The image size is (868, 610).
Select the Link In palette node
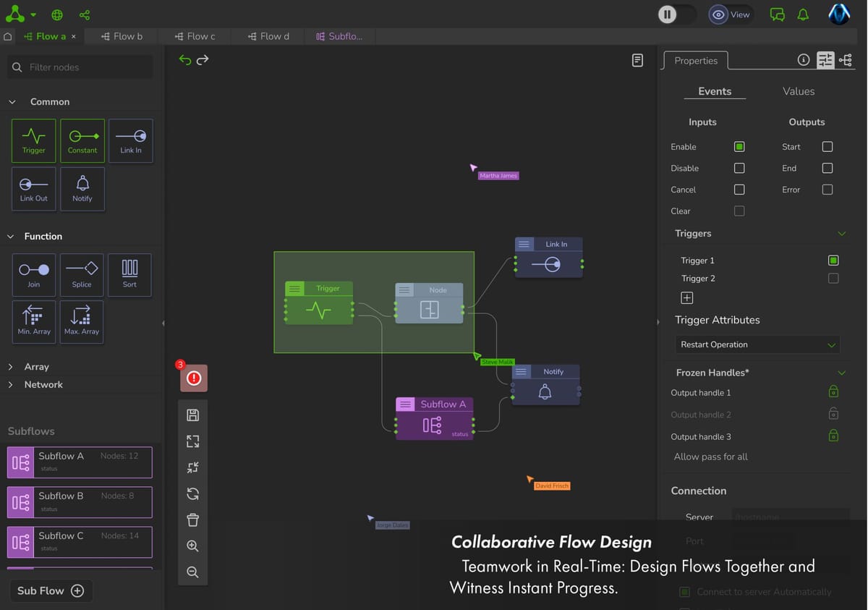point(131,140)
